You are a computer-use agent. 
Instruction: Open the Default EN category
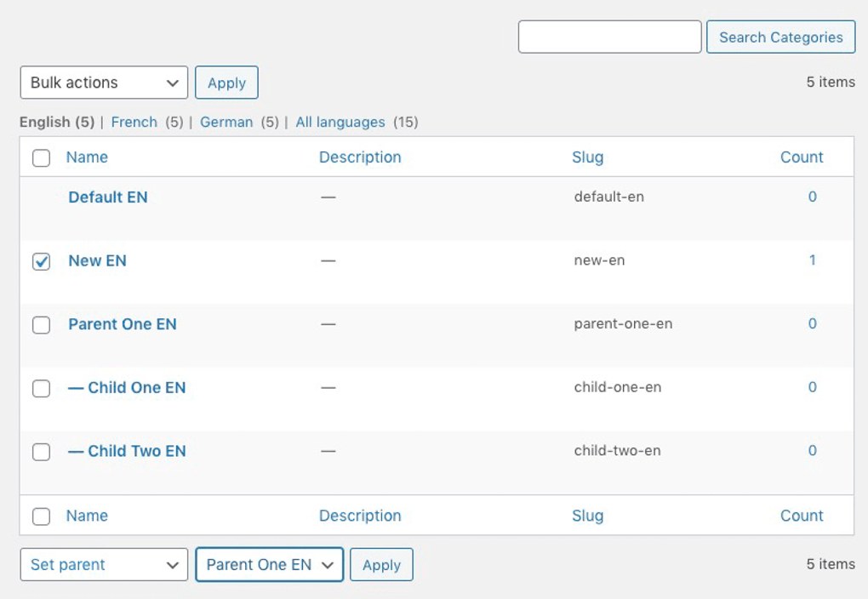[x=107, y=197]
